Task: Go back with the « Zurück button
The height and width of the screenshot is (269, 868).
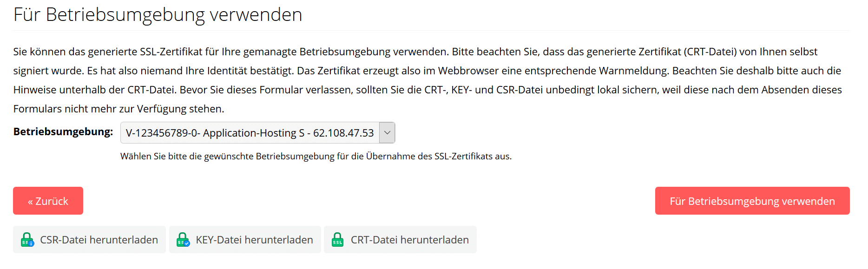Action: (48, 201)
